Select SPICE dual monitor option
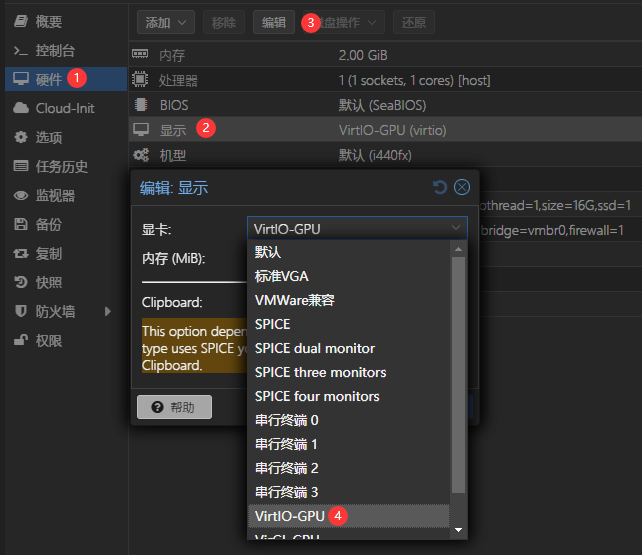This screenshot has width=642, height=555. click(x=315, y=348)
